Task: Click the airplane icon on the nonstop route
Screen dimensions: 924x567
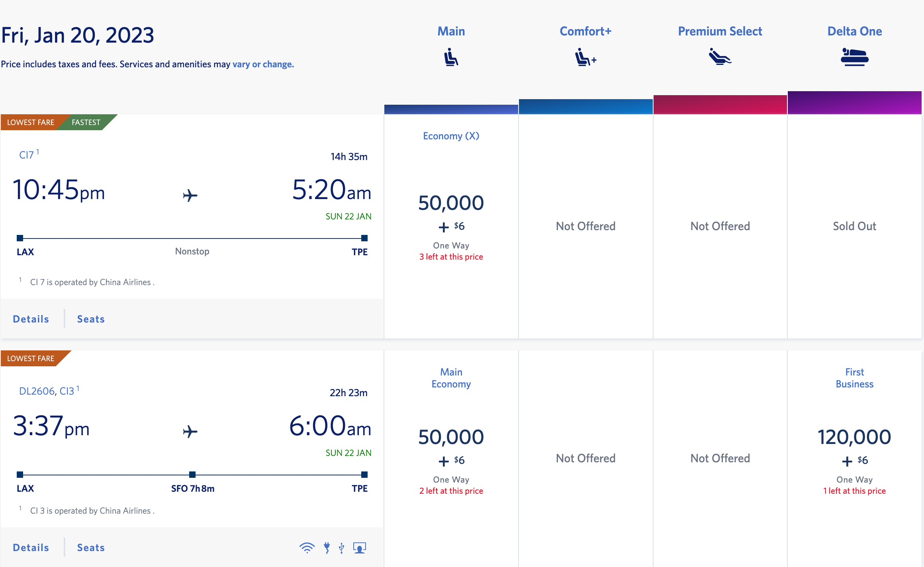Action: 190,195
